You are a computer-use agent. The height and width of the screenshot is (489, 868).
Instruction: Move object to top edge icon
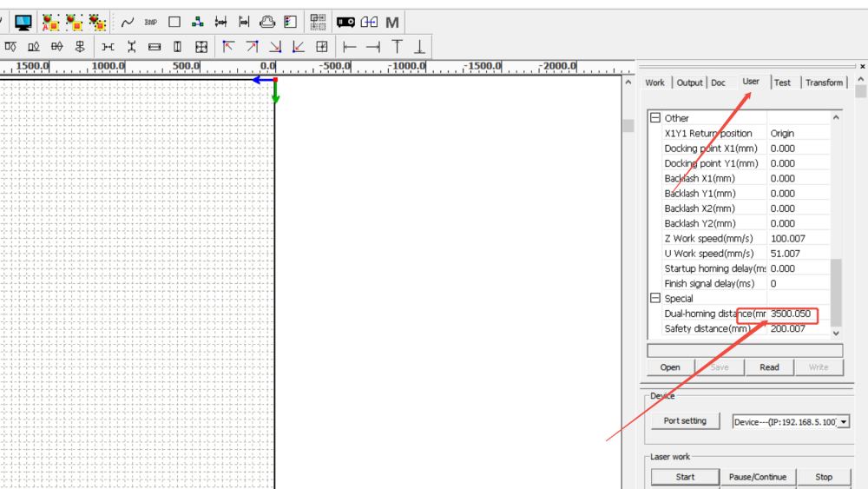pos(397,47)
